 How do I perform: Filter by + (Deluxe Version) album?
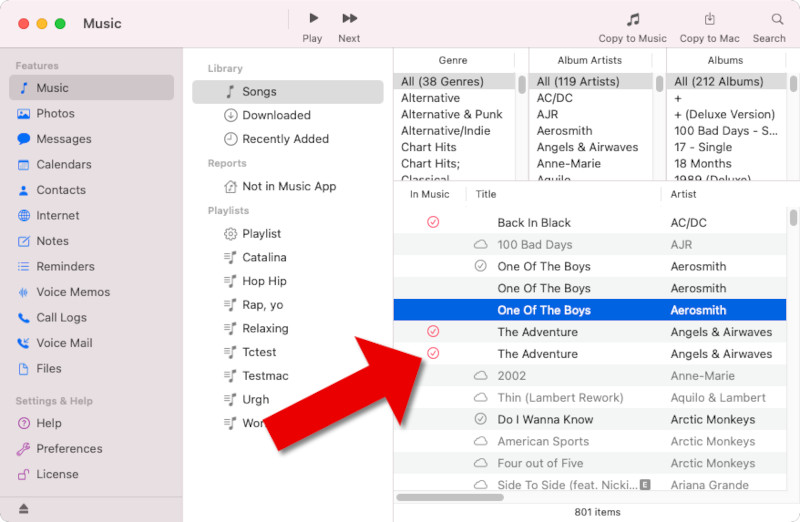coord(727,114)
